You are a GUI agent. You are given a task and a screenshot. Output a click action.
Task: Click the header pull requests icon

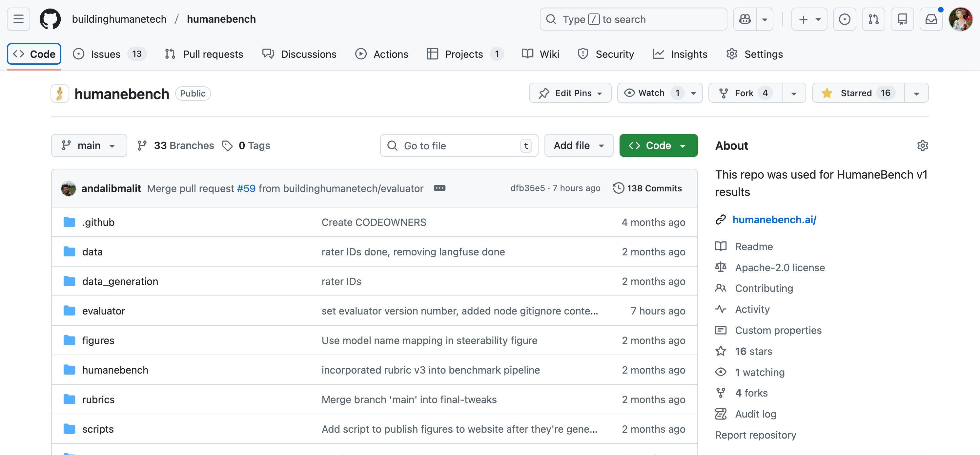click(873, 19)
